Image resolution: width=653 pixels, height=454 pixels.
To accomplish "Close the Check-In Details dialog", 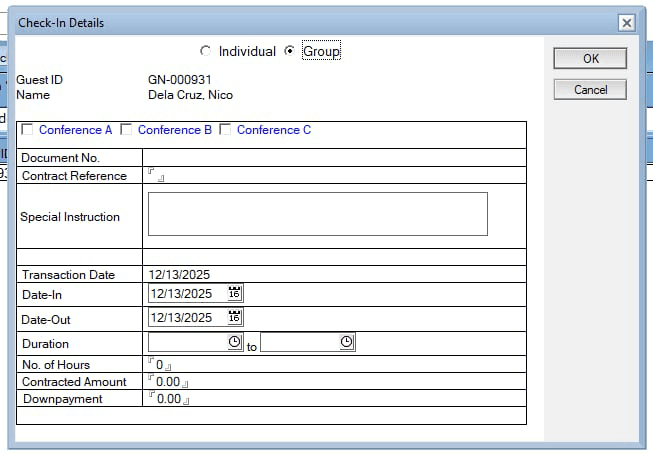I will pos(626,22).
